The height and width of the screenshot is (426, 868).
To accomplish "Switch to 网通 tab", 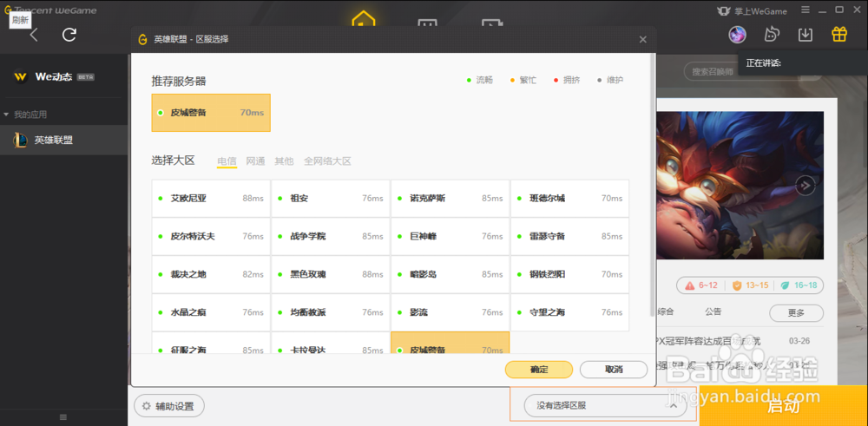I will coord(256,161).
